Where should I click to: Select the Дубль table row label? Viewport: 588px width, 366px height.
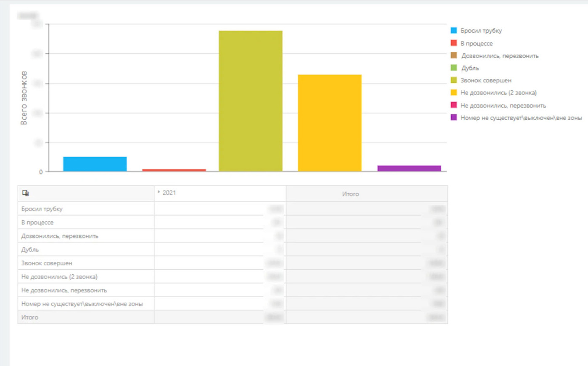click(x=30, y=250)
